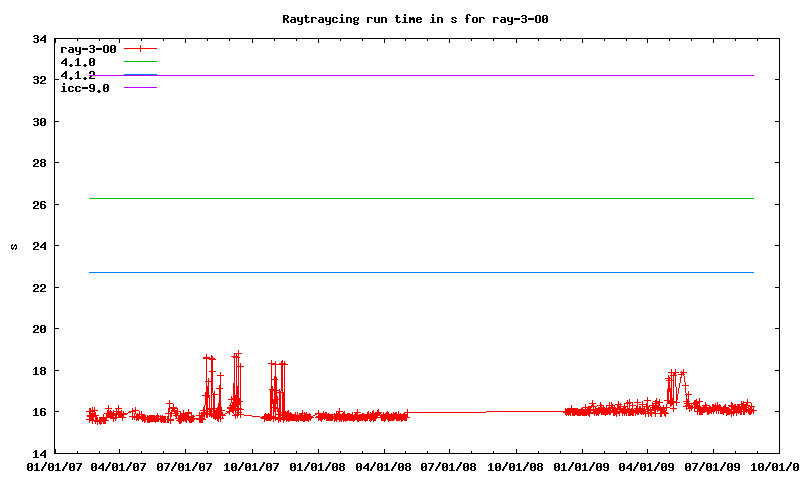The image size is (800, 480).
Task: Click the y-axis unit label "s"
Action: tap(14, 246)
